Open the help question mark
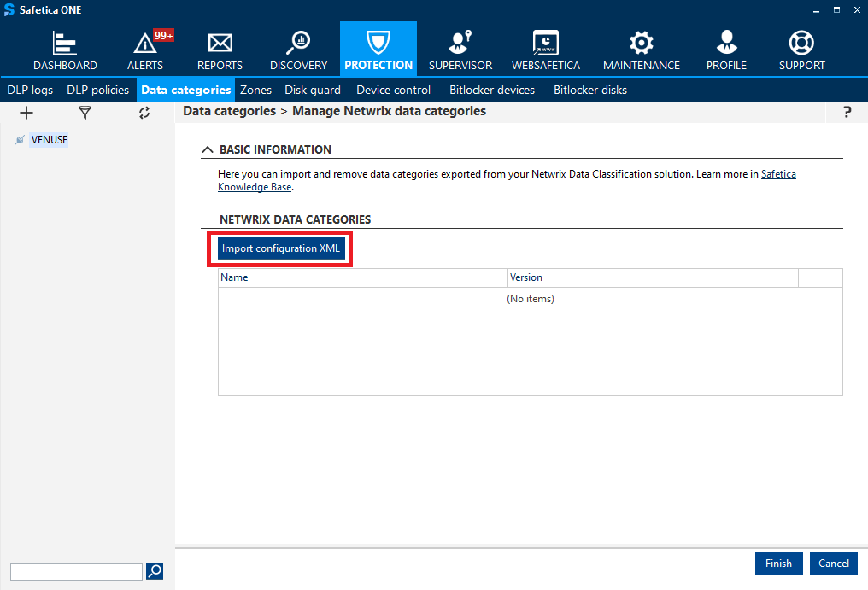The height and width of the screenshot is (590, 868). tap(847, 112)
